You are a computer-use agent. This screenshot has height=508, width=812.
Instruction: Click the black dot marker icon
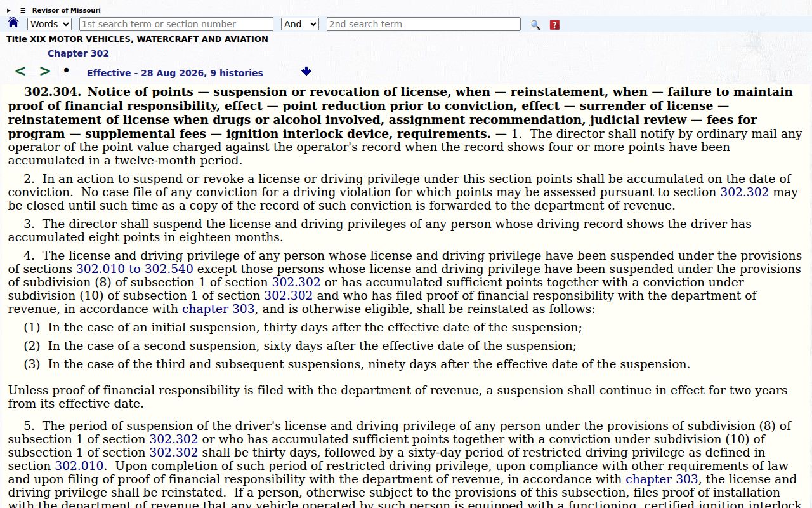[66, 70]
